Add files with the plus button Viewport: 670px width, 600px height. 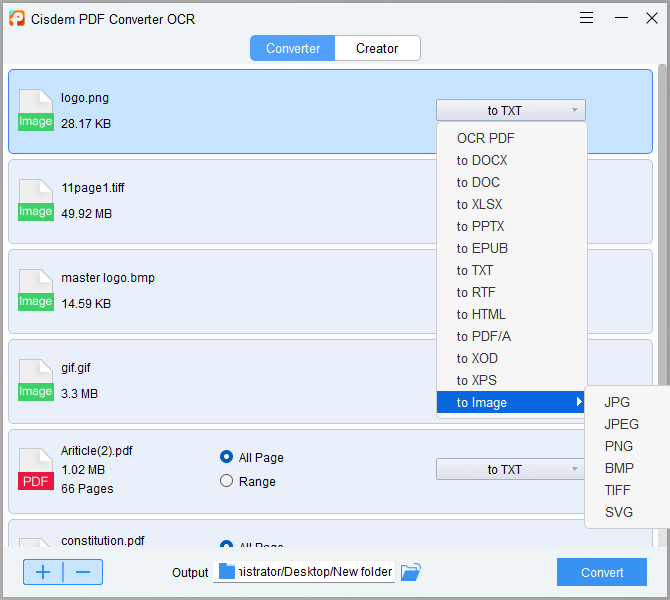pyautogui.click(x=43, y=572)
